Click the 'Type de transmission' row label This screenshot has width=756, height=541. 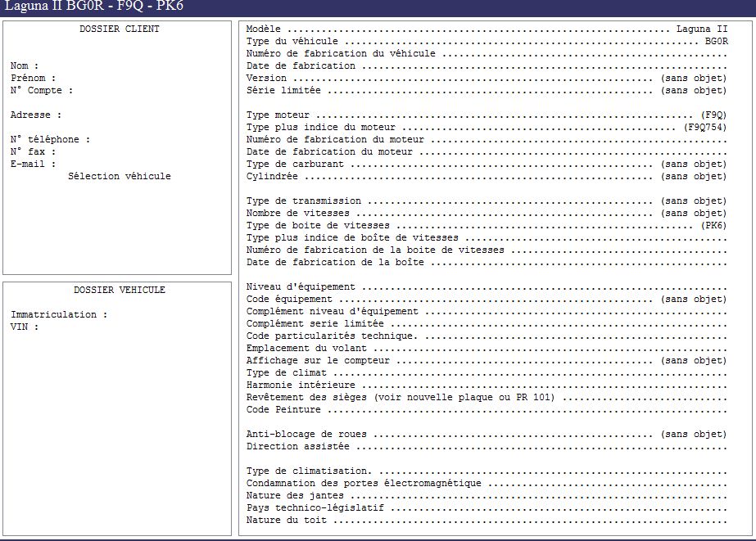tap(304, 201)
